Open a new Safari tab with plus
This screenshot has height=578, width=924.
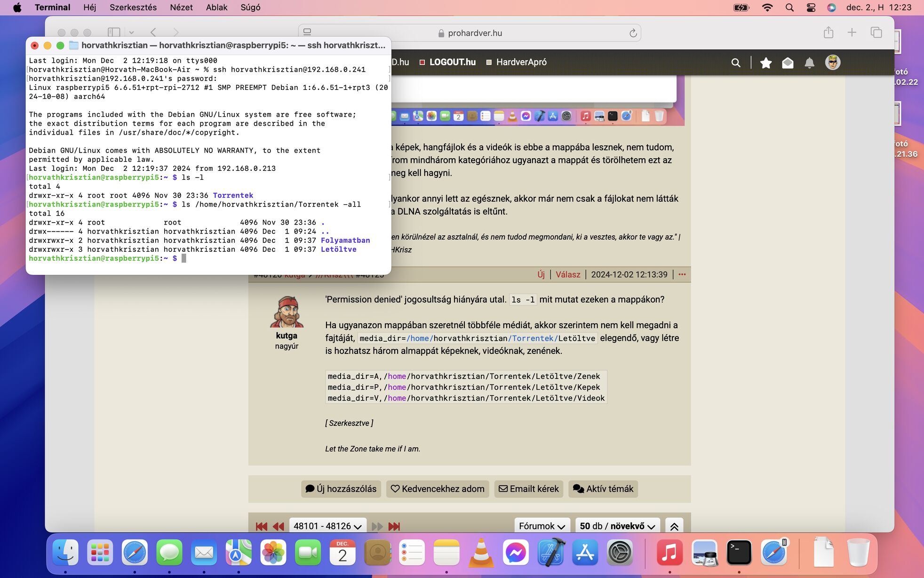[x=852, y=32]
